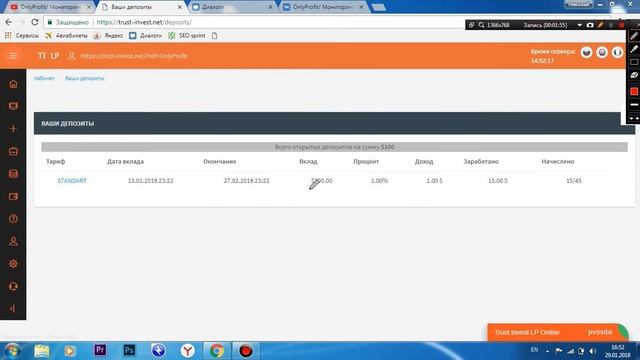Click the Процент column header

pyautogui.click(x=366, y=162)
